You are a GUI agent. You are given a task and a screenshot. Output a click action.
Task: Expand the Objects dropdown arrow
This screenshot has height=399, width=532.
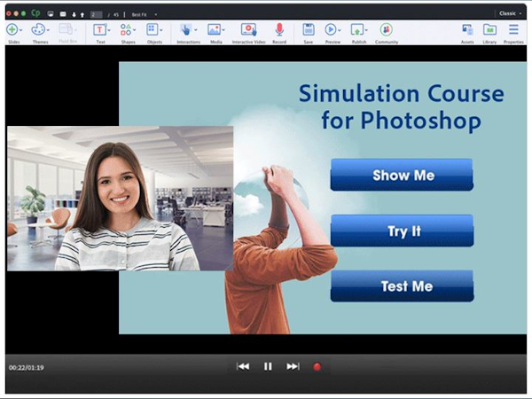[161, 30]
